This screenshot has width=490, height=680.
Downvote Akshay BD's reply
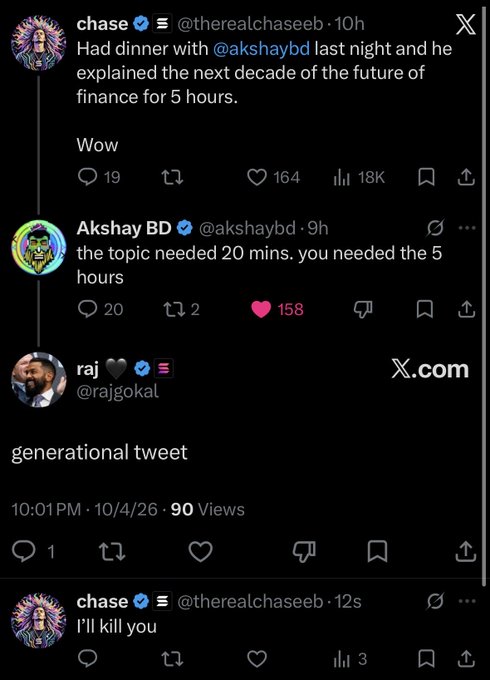(x=363, y=309)
